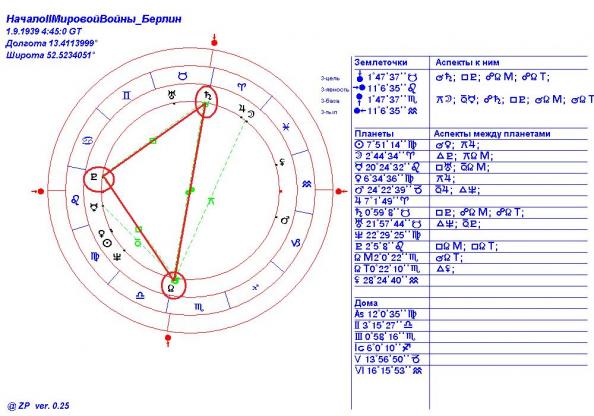Viewport: 594px width, 416px height.
Task: Click the circled Pluto glyph in Leo
Action: pos(94,177)
